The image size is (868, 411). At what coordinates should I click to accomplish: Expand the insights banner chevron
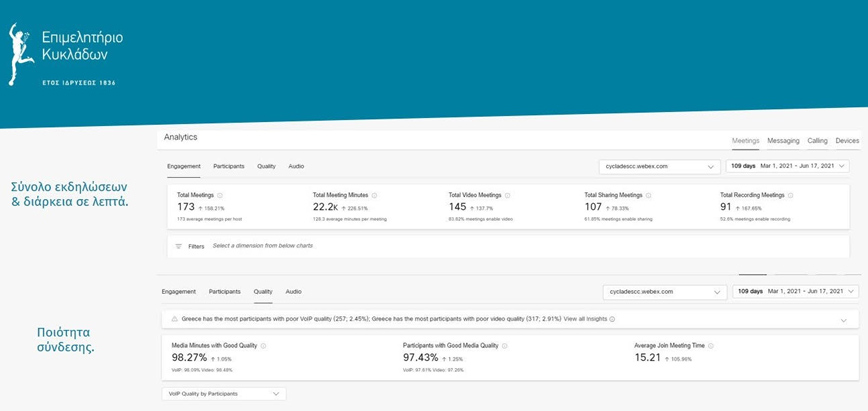[844, 320]
